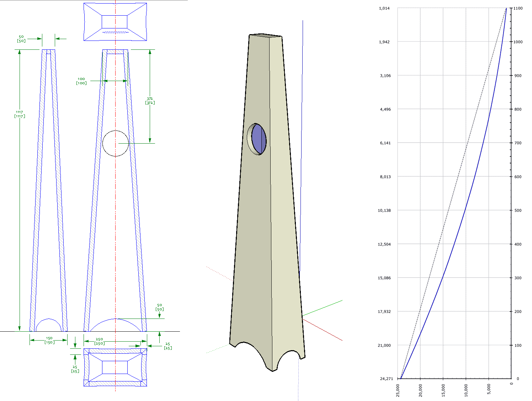Click the 10,138 value on chart
Image resolution: width=532 pixels, height=401 pixels.
point(384,210)
